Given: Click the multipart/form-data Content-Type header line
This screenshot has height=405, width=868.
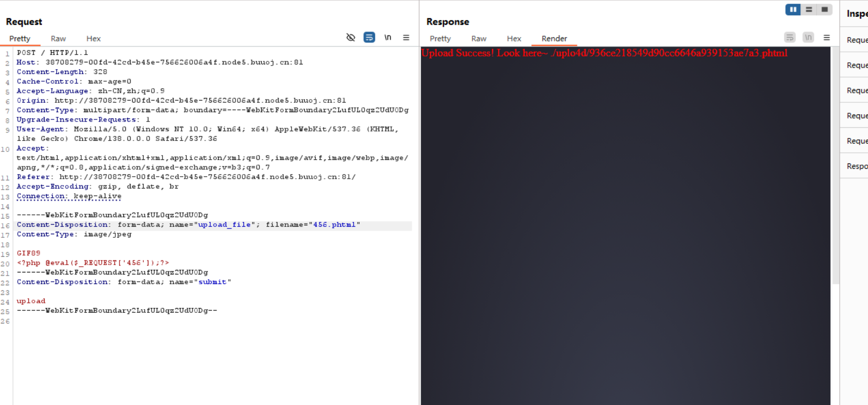Looking at the screenshot, I should (x=212, y=110).
